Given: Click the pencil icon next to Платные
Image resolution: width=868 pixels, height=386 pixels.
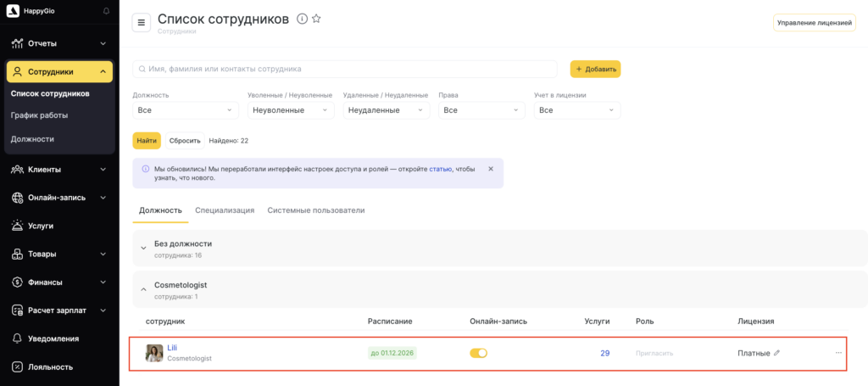Looking at the screenshot, I should [x=777, y=353].
